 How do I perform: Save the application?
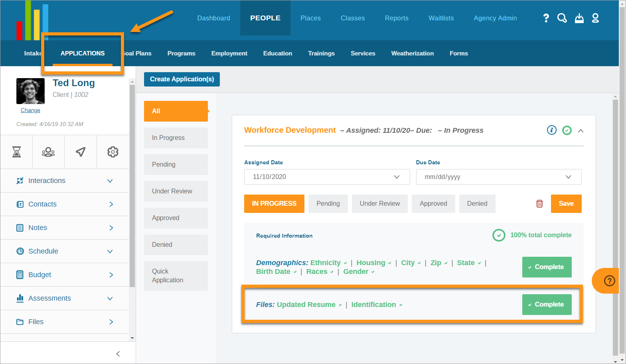(566, 204)
